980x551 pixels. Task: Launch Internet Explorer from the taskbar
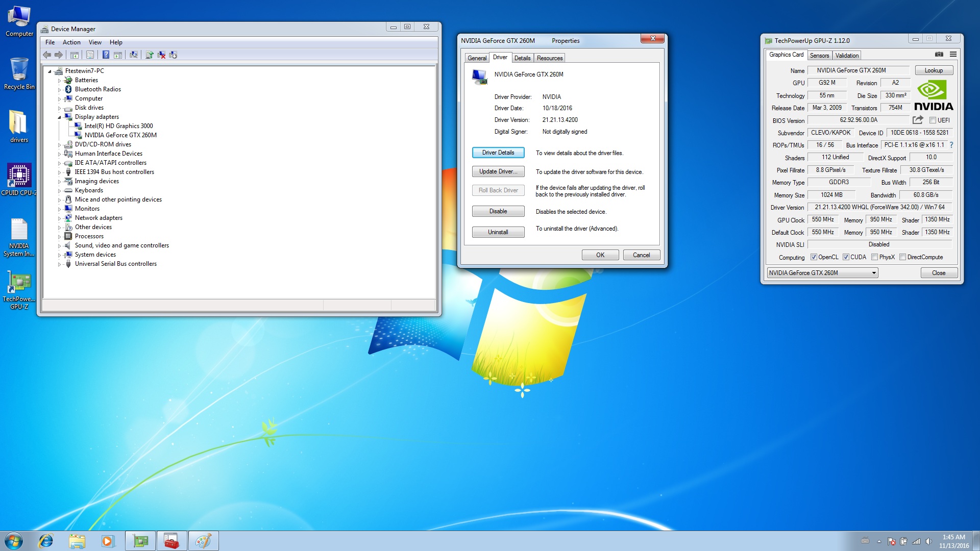[x=46, y=541]
